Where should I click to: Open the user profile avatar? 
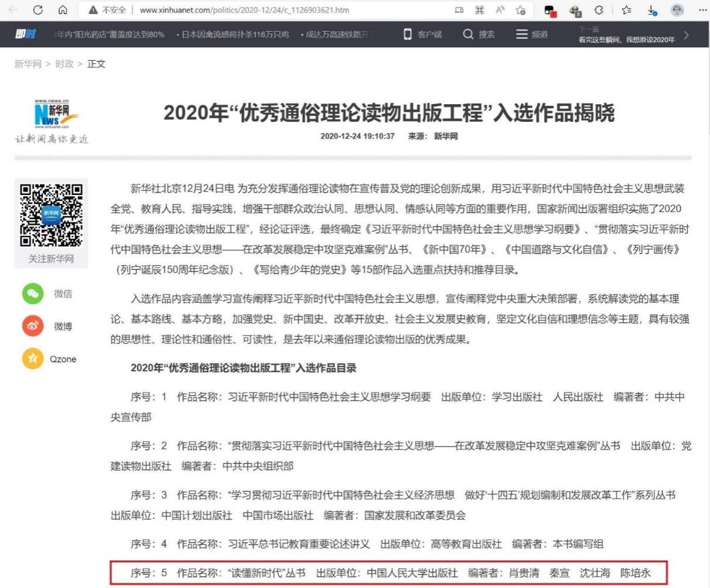click(677, 10)
